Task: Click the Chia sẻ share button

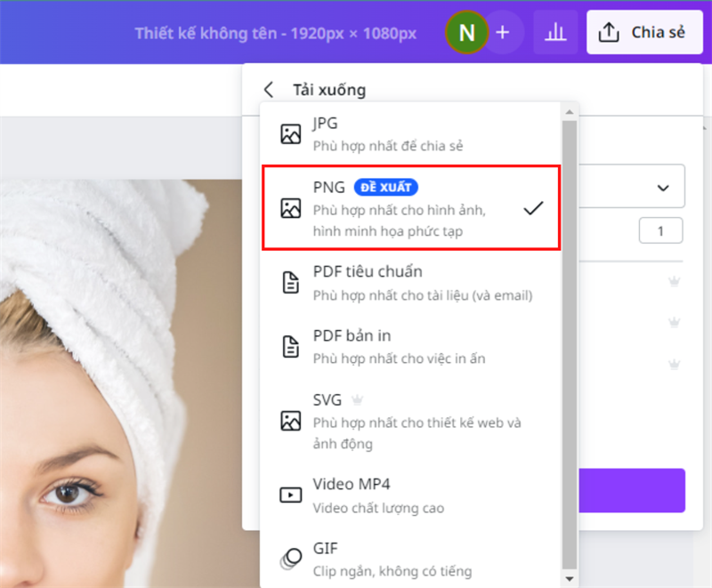Action: pos(643,31)
